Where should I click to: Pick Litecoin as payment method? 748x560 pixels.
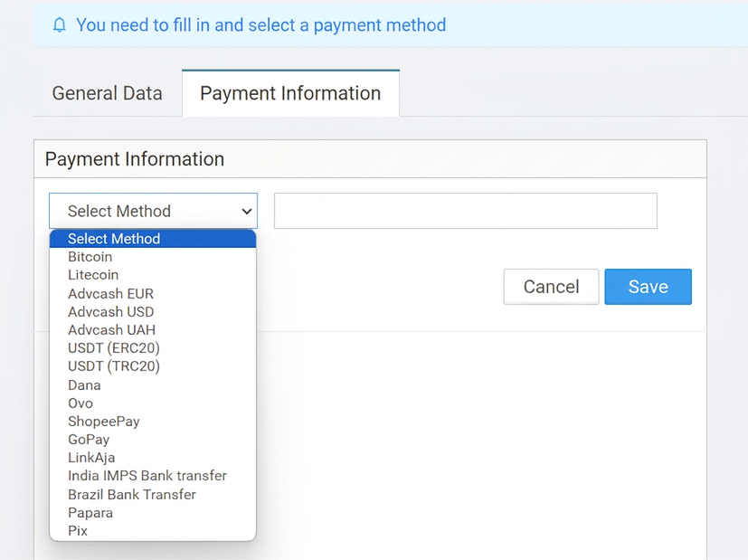[x=153, y=275]
